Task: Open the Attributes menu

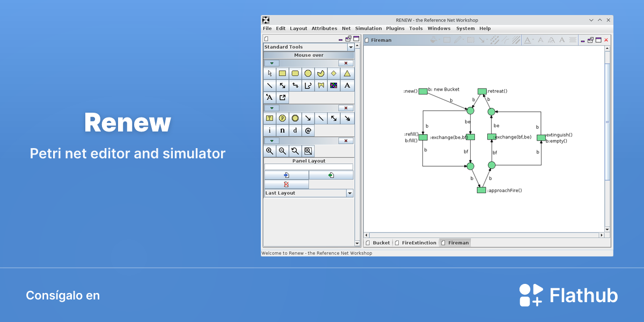Action: click(x=324, y=28)
